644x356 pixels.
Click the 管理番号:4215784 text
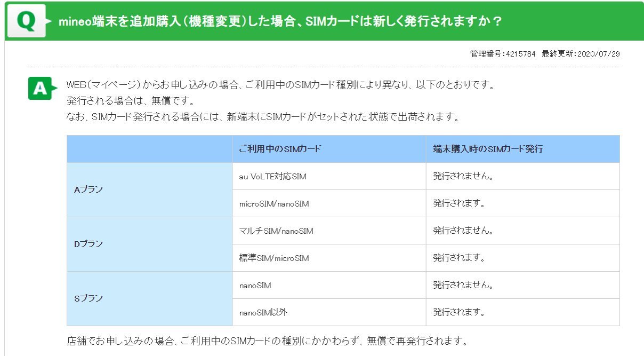(x=503, y=54)
